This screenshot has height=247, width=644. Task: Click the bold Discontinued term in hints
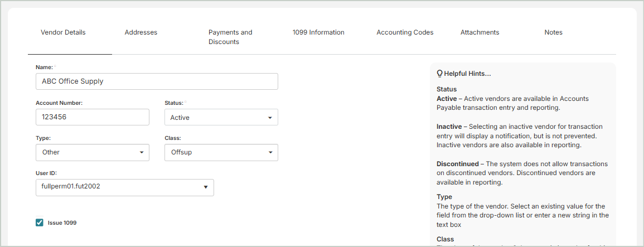click(x=457, y=164)
